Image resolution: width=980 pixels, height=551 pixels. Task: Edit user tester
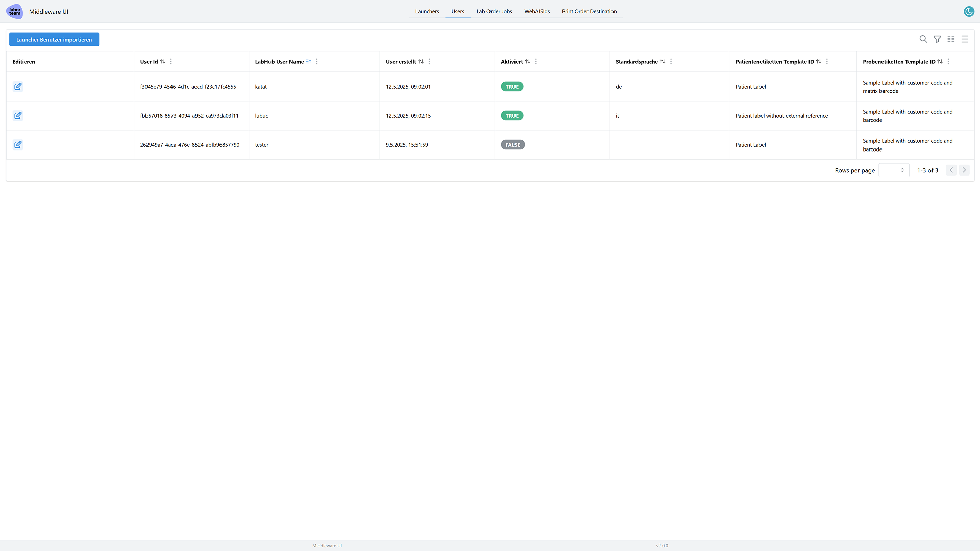[x=18, y=145]
